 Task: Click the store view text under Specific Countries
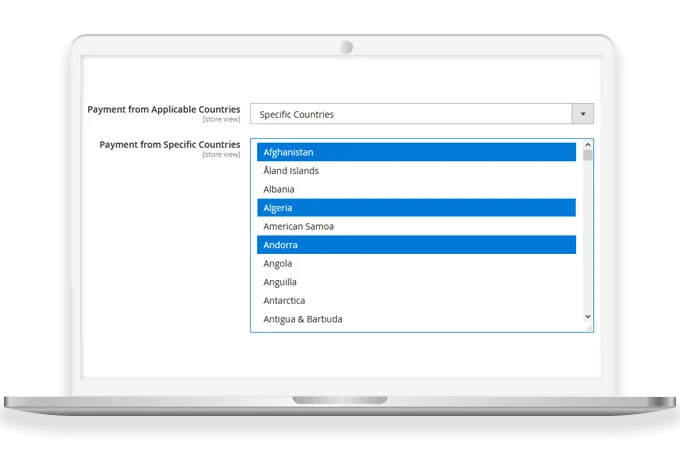click(x=221, y=154)
